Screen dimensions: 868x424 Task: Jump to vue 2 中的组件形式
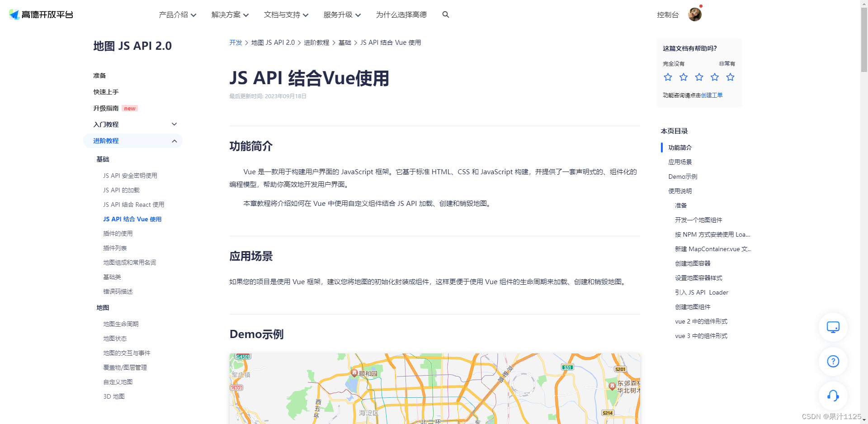(x=701, y=321)
